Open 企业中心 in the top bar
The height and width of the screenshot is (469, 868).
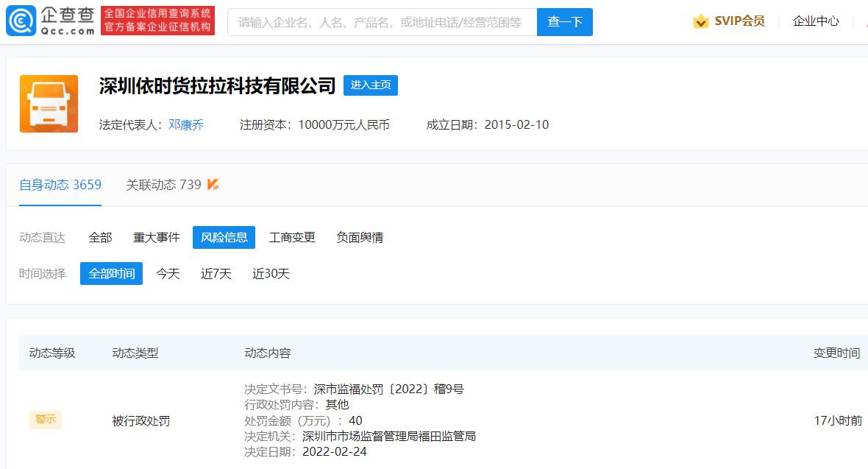click(816, 21)
